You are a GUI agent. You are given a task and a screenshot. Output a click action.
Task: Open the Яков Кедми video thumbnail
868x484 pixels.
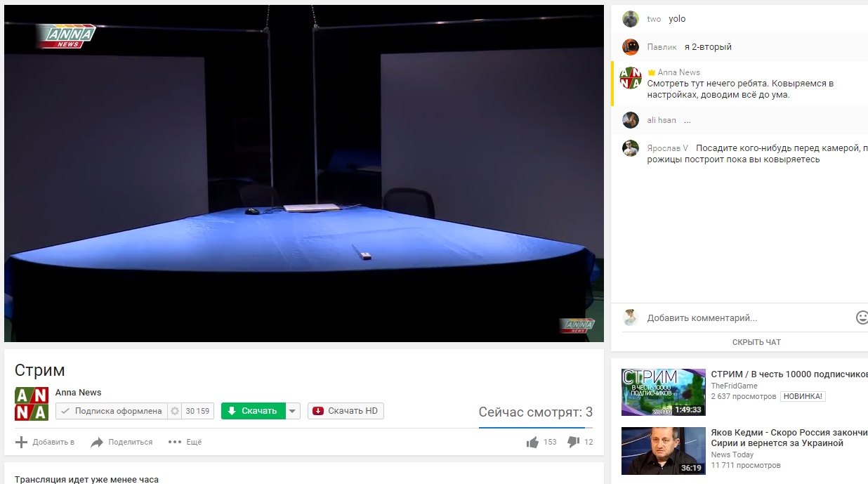click(x=663, y=450)
